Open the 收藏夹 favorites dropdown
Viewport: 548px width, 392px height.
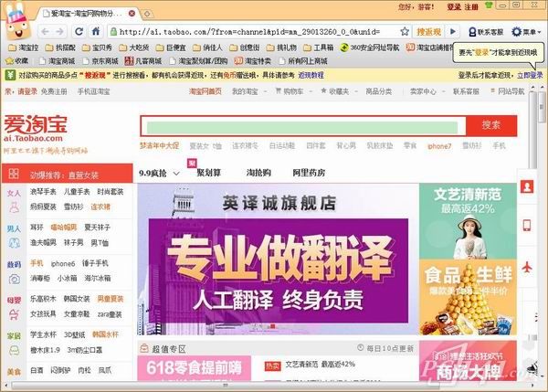(x=339, y=91)
